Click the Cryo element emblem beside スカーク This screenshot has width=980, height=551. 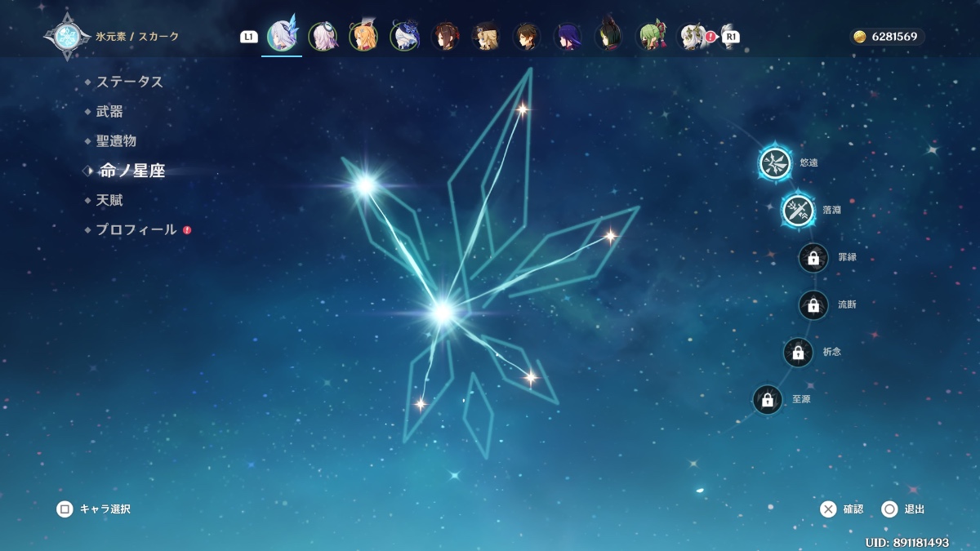(67, 37)
